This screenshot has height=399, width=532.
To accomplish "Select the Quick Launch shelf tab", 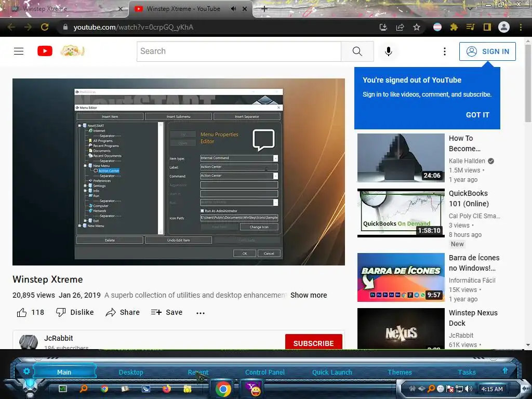I will (332, 372).
